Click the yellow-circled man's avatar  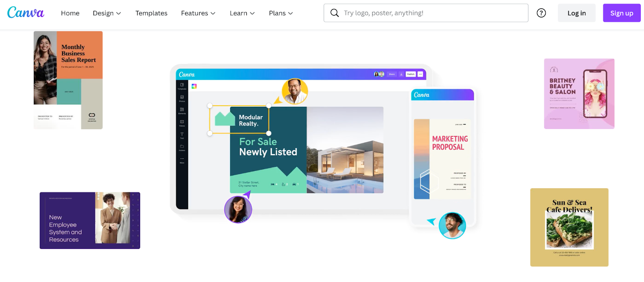[x=295, y=91]
